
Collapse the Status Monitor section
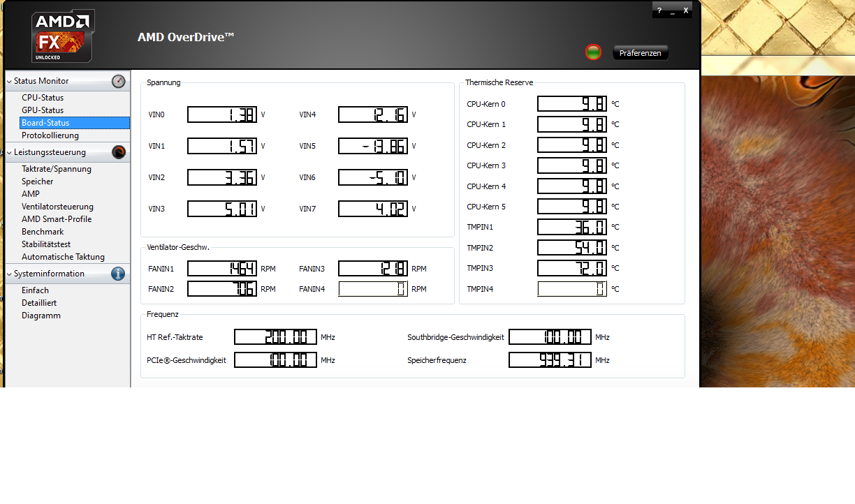tap(9, 82)
